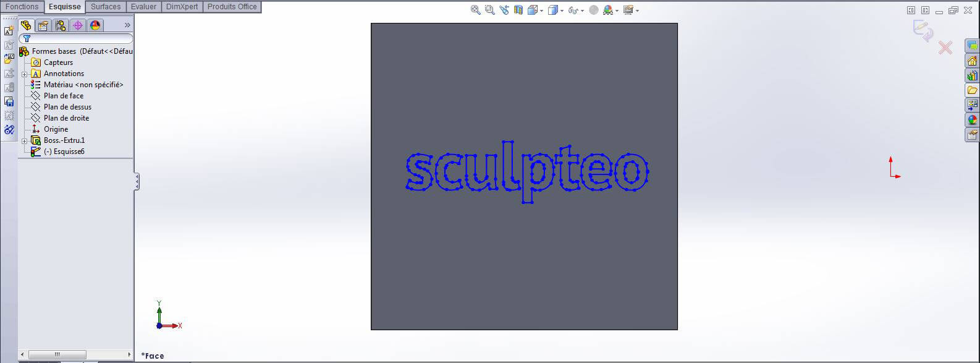Click the Zoom to Fit magnifier icon
This screenshot has height=363, width=980.
475,10
